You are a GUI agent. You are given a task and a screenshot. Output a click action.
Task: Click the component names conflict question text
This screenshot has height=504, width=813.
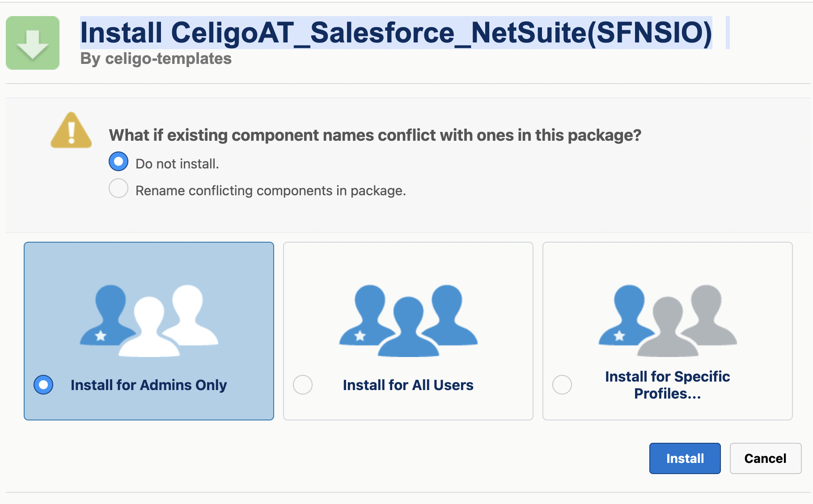(375, 135)
